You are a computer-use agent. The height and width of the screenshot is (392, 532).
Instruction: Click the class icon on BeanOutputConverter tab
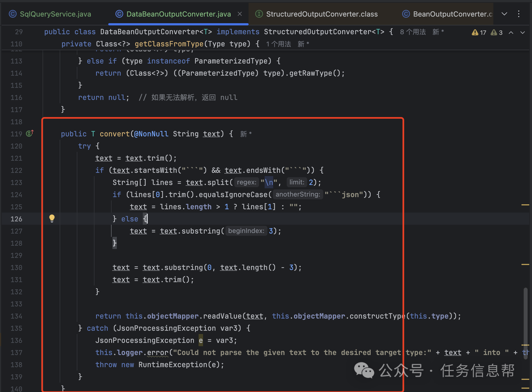(406, 14)
